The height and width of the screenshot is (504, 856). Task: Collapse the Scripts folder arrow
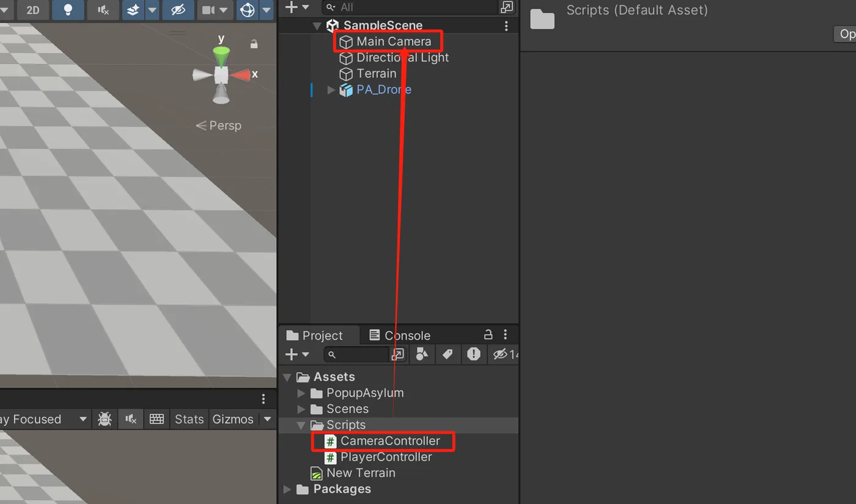pos(301,425)
